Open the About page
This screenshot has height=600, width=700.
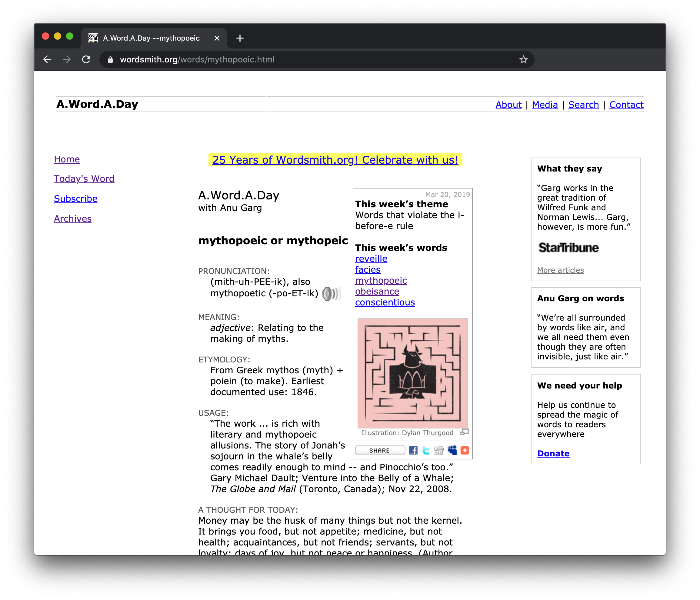tap(508, 105)
